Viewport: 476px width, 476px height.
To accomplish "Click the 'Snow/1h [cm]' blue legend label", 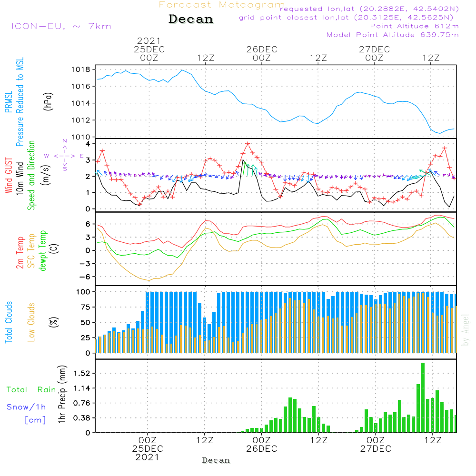I will [x=26, y=414].
